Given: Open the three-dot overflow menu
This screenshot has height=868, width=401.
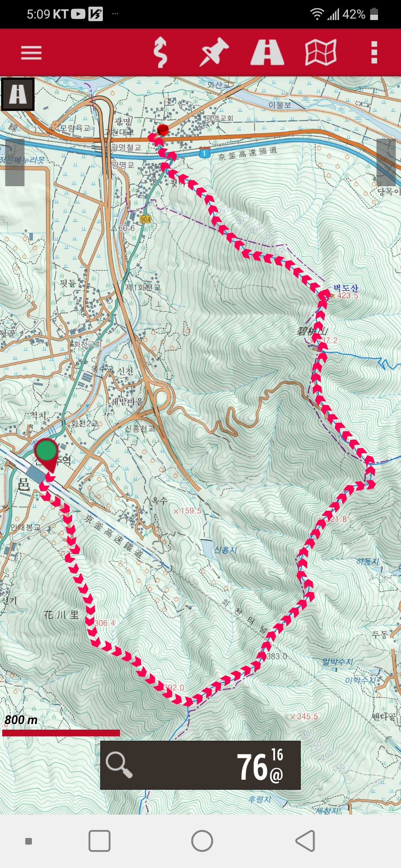Looking at the screenshot, I should pos(374,52).
